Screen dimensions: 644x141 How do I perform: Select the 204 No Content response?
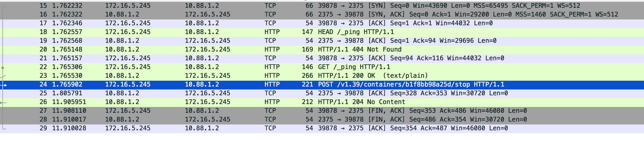coord(322,102)
